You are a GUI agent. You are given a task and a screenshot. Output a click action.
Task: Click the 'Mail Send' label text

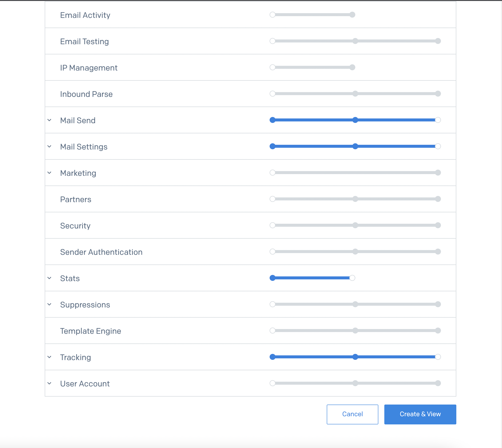(x=78, y=121)
